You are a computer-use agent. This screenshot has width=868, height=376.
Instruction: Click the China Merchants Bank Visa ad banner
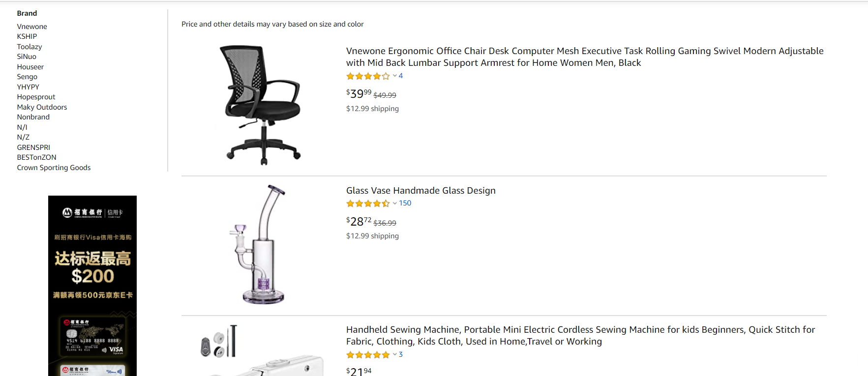(92, 285)
